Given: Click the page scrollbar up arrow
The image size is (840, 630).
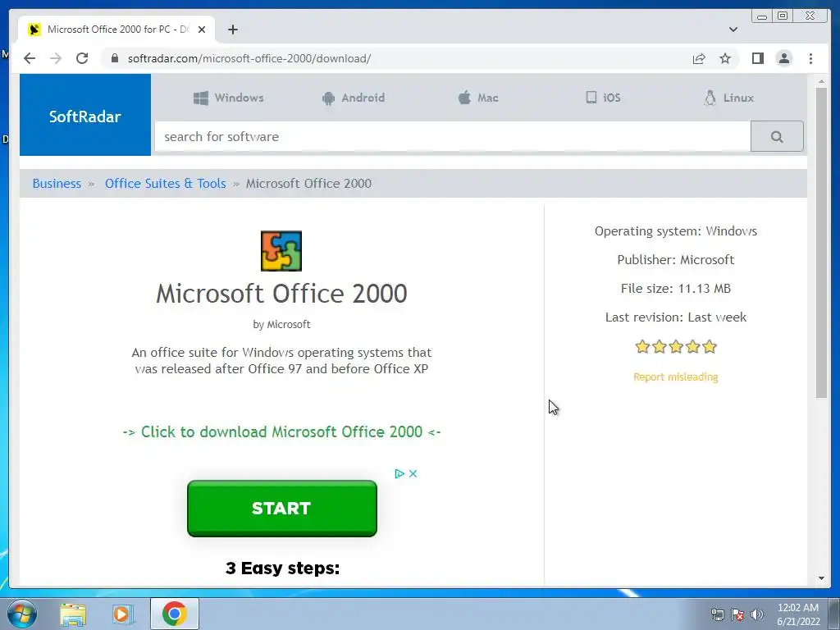Looking at the screenshot, I should pyautogui.click(x=821, y=81).
